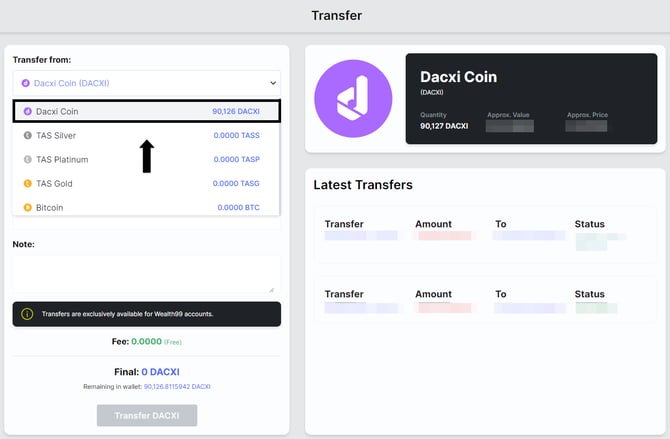Click the 0.0000 TASP balance

click(x=236, y=159)
